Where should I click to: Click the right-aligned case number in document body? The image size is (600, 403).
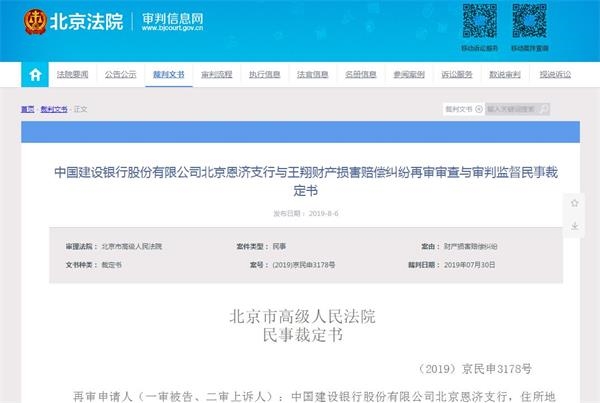[x=474, y=369]
